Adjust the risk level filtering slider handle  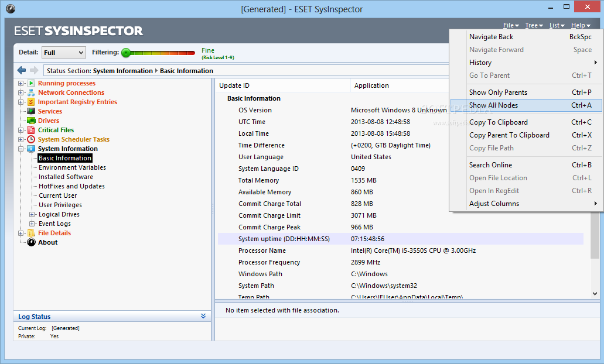tap(126, 53)
